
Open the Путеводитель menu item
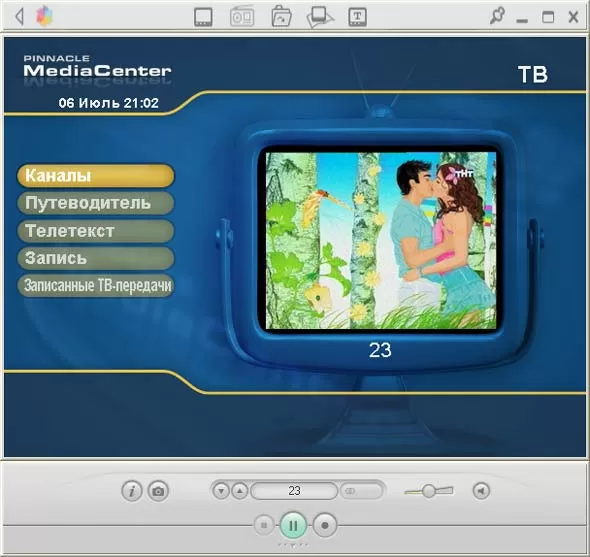[96, 203]
